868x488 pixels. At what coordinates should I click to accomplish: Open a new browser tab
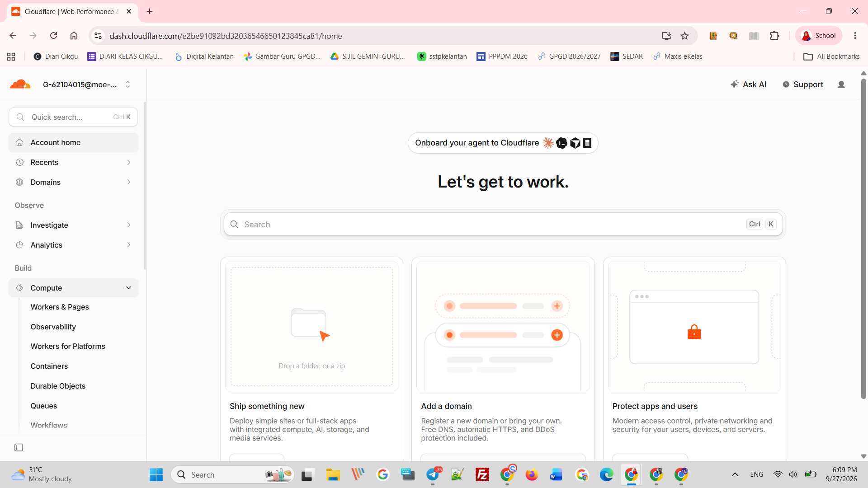pyautogui.click(x=150, y=11)
